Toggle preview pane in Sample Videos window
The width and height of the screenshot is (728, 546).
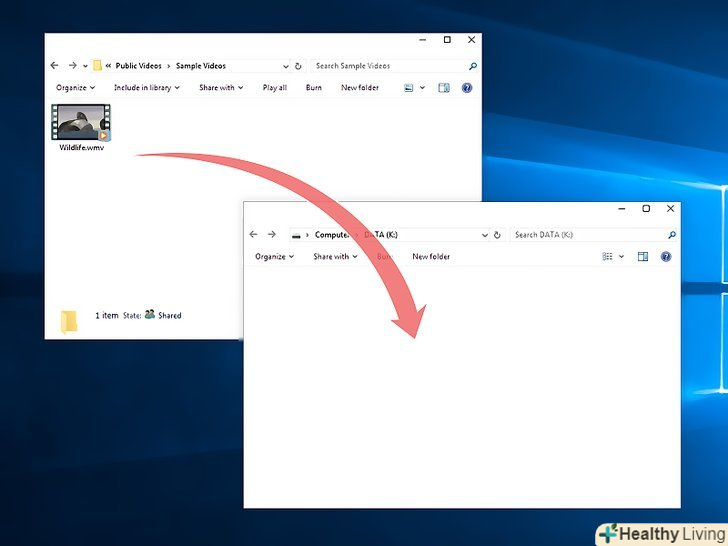click(x=443, y=88)
